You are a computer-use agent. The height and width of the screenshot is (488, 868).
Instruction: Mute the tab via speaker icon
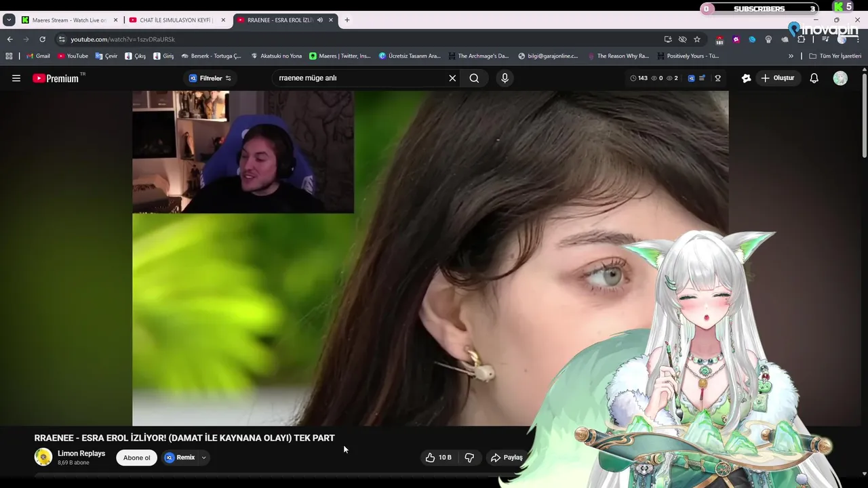click(x=319, y=20)
